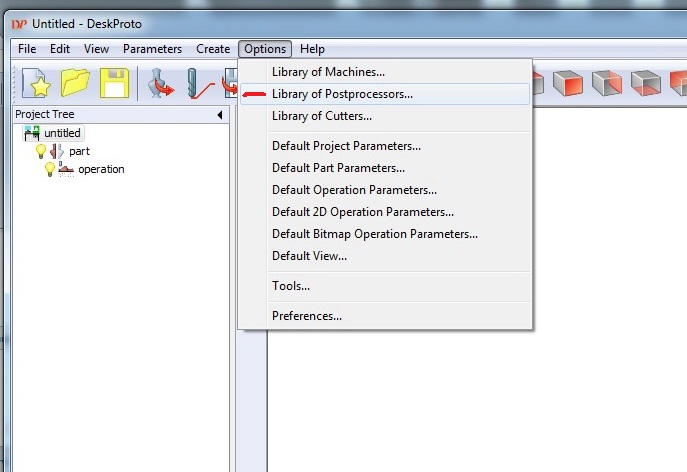Open the Create menu
The width and height of the screenshot is (687, 472).
tap(213, 49)
